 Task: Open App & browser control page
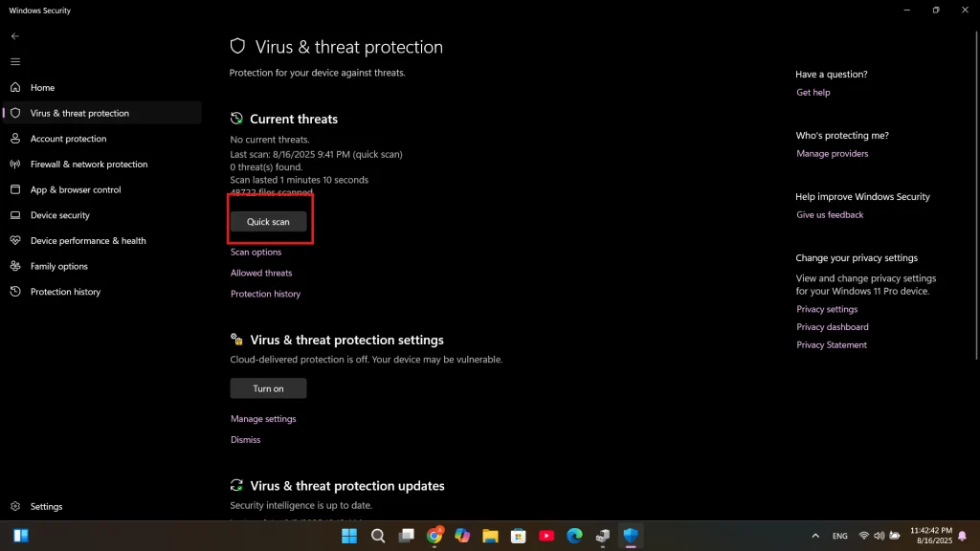pyautogui.click(x=75, y=189)
